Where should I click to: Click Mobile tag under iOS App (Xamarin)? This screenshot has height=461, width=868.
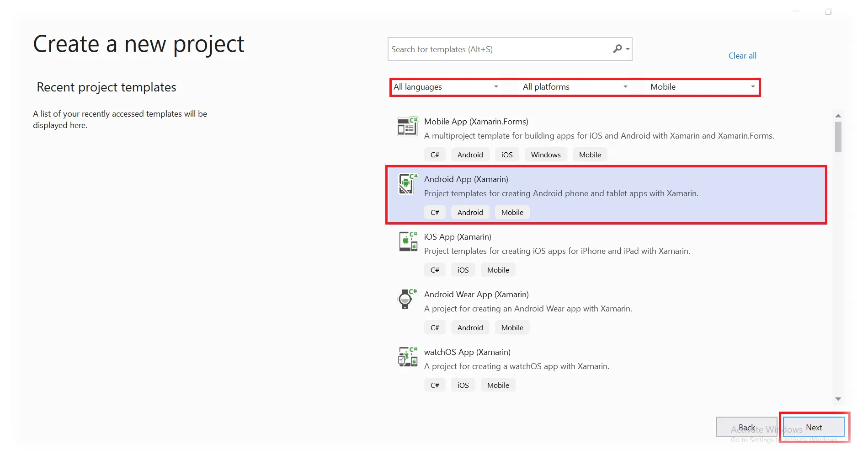coord(498,270)
